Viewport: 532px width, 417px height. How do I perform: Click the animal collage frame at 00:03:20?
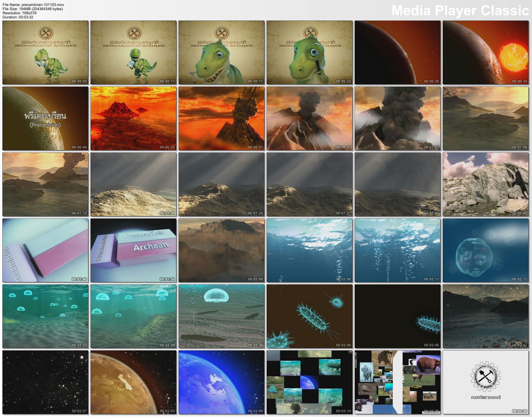tap(398, 382)
